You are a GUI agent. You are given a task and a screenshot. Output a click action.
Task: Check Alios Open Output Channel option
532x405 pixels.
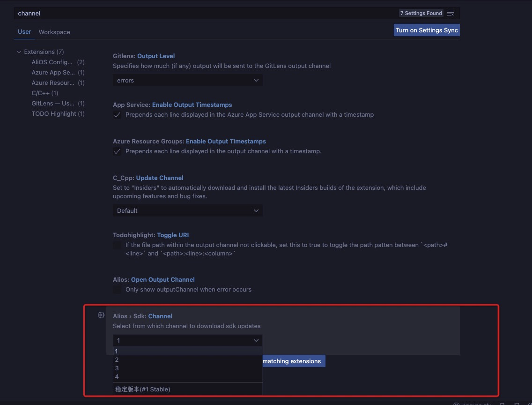coord(117,290)
